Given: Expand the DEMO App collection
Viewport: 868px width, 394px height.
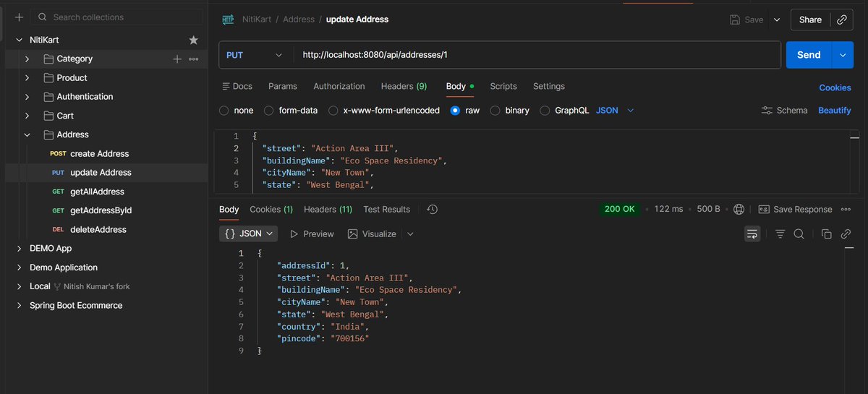Looking at the screenshot, I should (x=19, y=249).
